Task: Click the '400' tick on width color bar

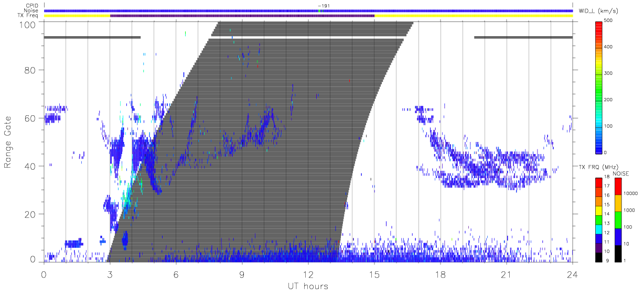Action: (608, 47)
